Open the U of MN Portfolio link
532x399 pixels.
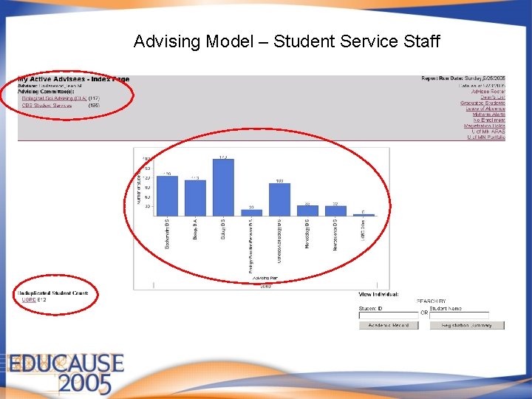[x=486, y=137]
